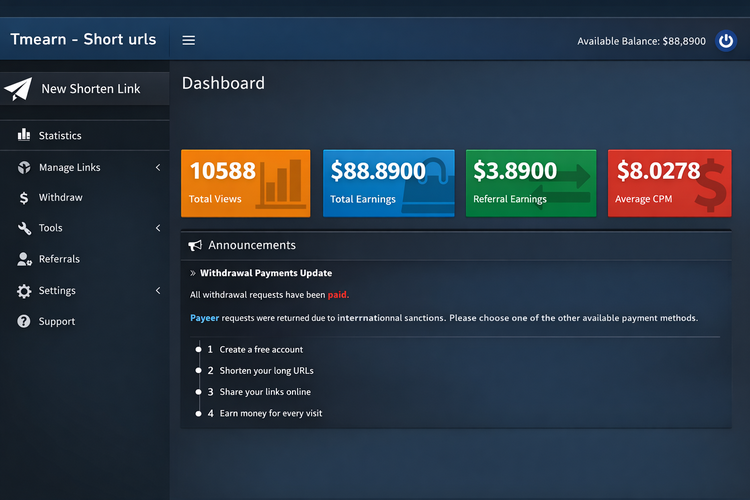Click the double-arrow before Withdrawal Payments Update
This screenshot has width=750, height=500.
point(193,273)
